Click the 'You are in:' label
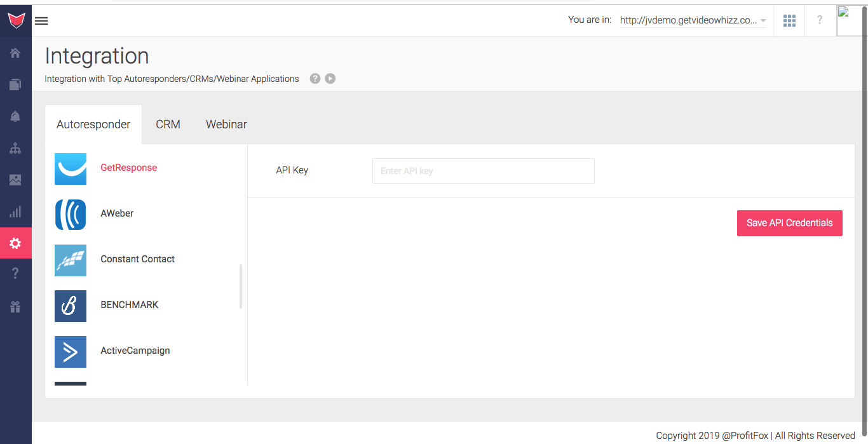 coord(590,20)
